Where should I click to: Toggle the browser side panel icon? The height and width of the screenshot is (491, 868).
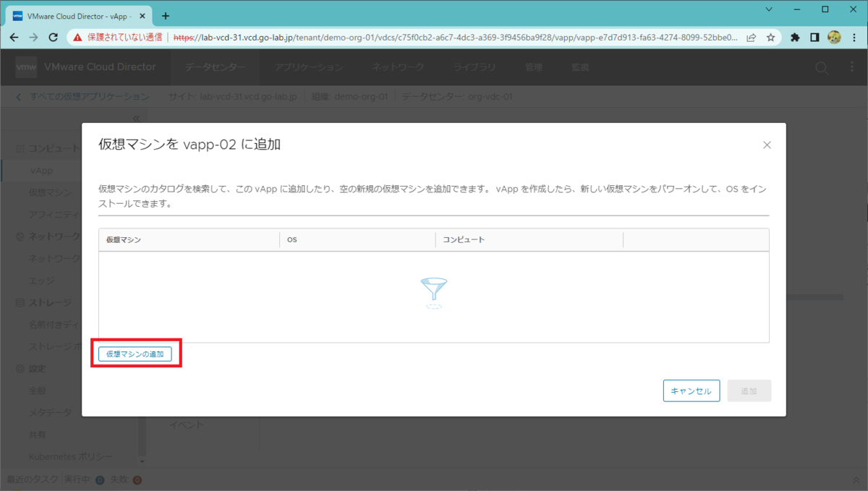click(x=814, y=37)
